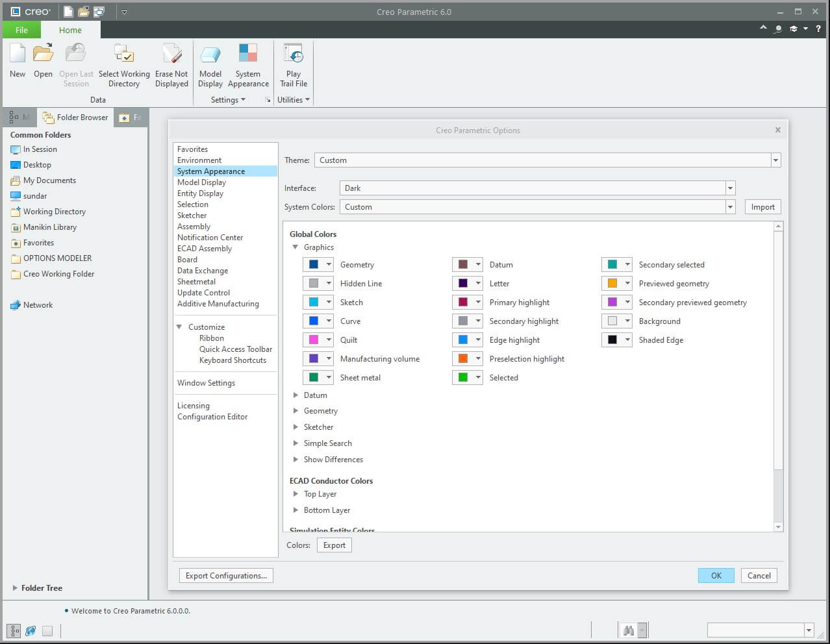Image resolution: width=830 pixels, height=644 pixels.
Task: Click the binoculars search icon in status bar
Action: [628, 630]
